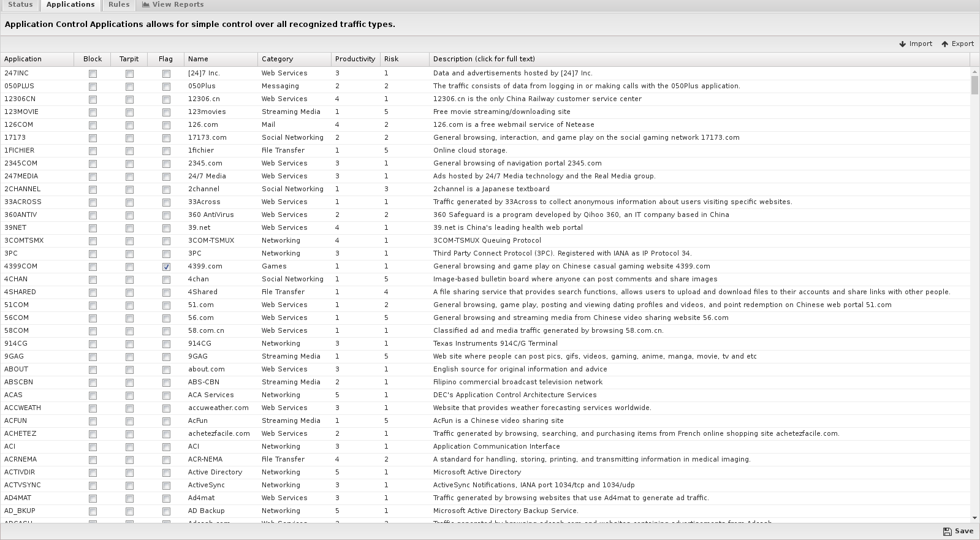Click scrollbar up arrow at top
The image size is (980, 540).
[974, 72]
